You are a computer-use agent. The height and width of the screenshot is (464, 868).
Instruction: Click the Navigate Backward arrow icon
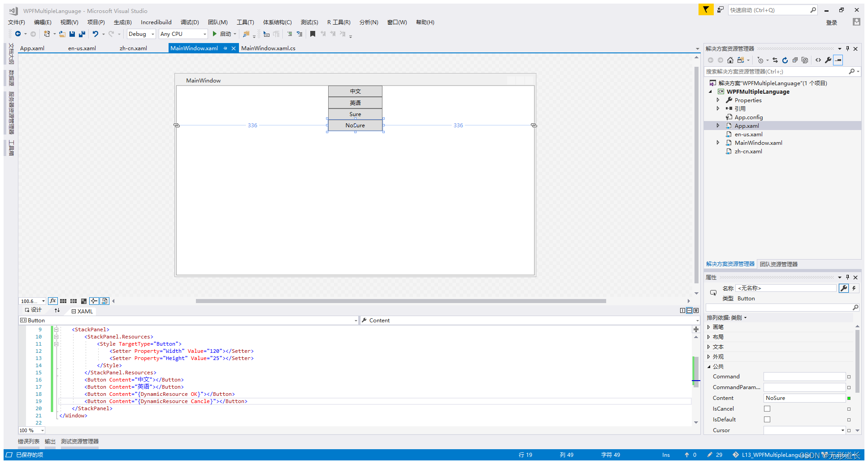coord(18,34)
